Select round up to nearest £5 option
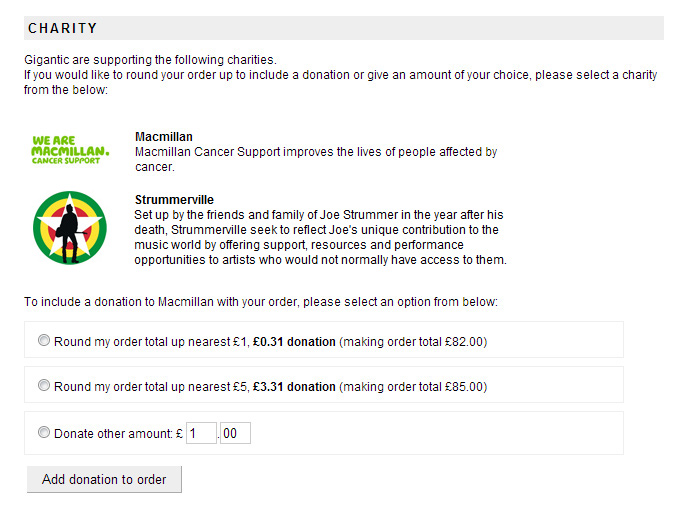Image resolution: width=680 pixels, height=524 pixels. (x=44, y=385)
